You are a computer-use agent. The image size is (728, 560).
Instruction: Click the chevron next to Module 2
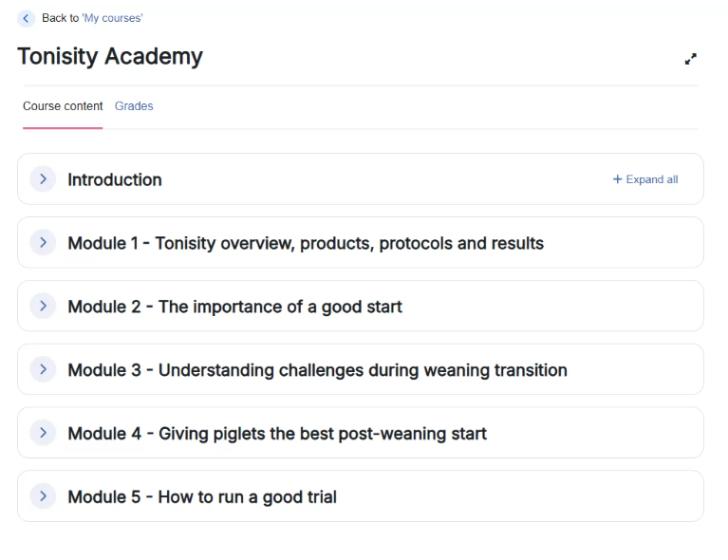pos(43,306)
